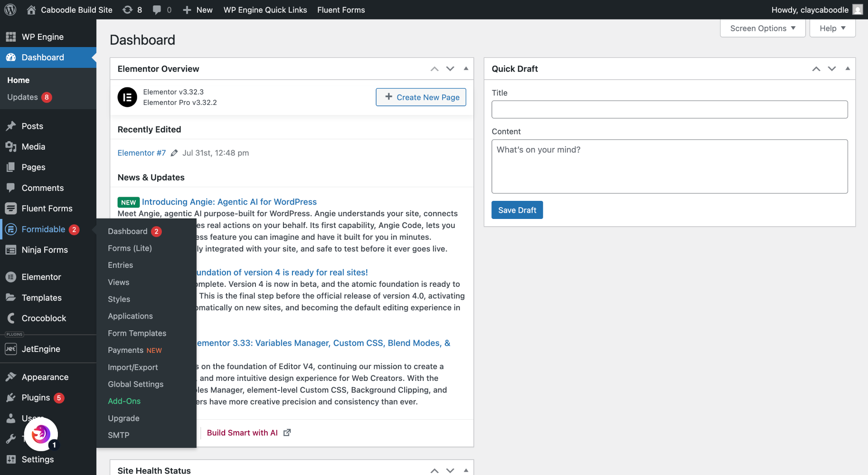
Task: Click the plus New icon in admin bar
Action: click(187, 9)
